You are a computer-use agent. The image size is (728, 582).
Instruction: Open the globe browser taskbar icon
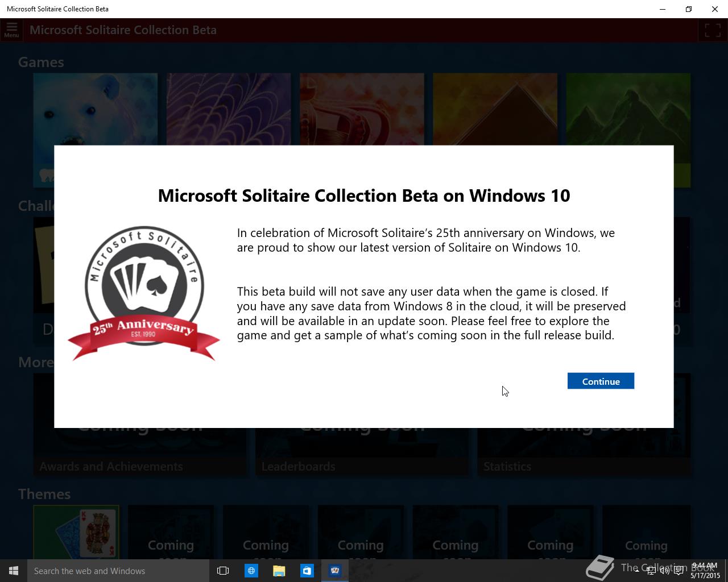click(251, 571)
